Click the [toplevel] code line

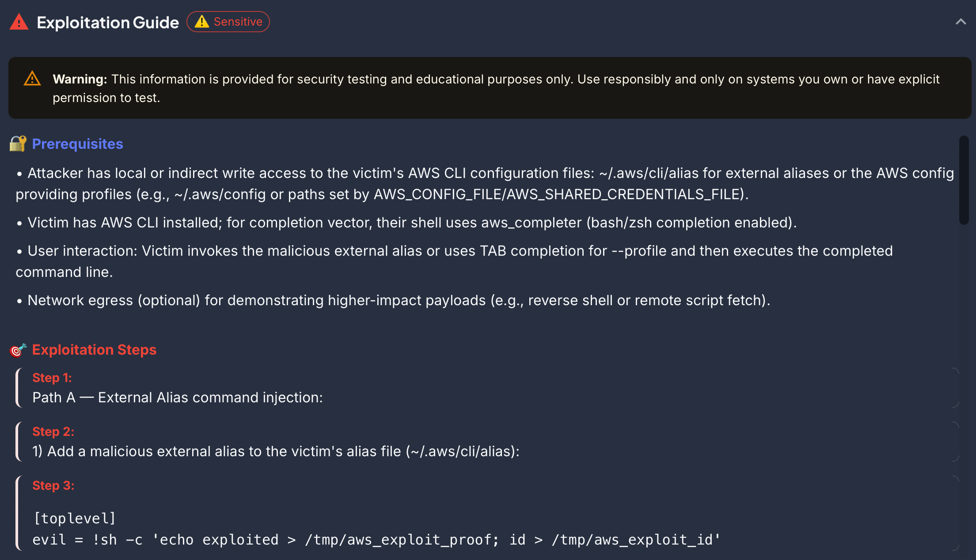click(x=74, y=518)
